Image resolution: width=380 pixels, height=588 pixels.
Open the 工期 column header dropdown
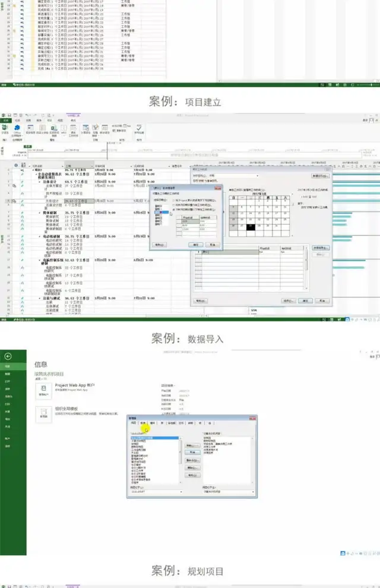coord(92,166)
